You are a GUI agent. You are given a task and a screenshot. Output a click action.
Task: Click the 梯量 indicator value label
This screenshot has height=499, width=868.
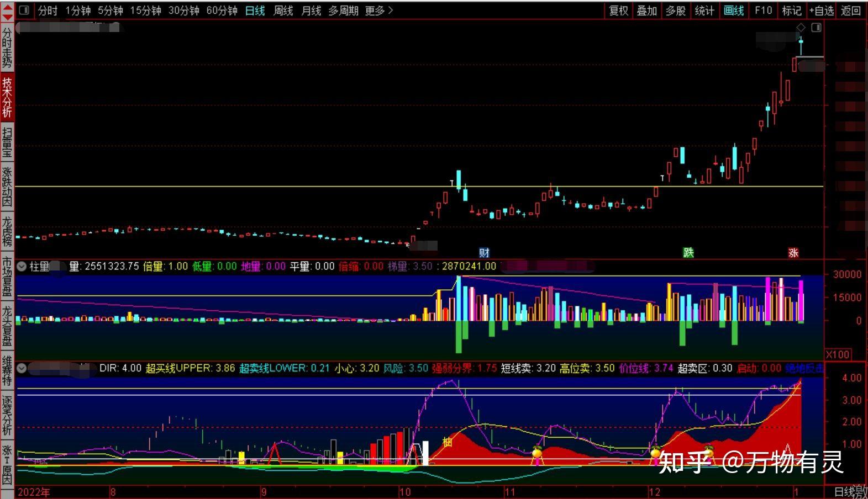pos(410,267)
